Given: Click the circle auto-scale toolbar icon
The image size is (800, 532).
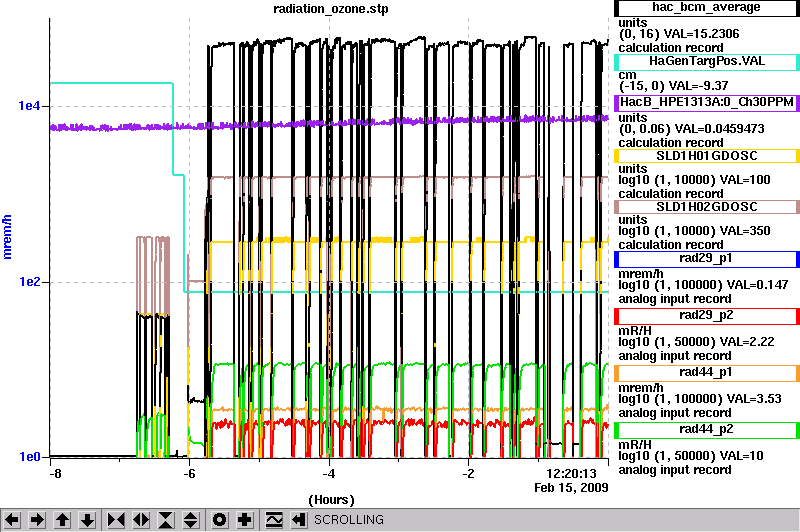Looking at the screenshot, I should 219,520.
